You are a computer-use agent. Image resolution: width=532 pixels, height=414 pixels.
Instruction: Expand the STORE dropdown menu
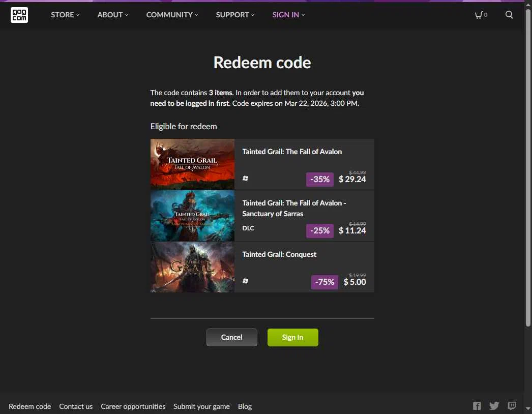(x=65, y=15)
